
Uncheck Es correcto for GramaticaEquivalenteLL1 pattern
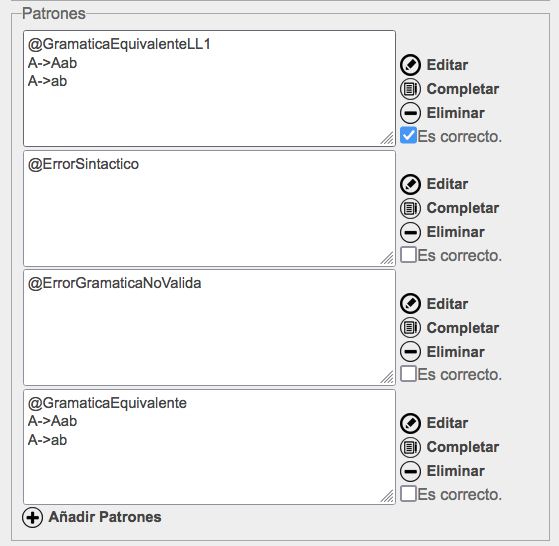[408, 135]
